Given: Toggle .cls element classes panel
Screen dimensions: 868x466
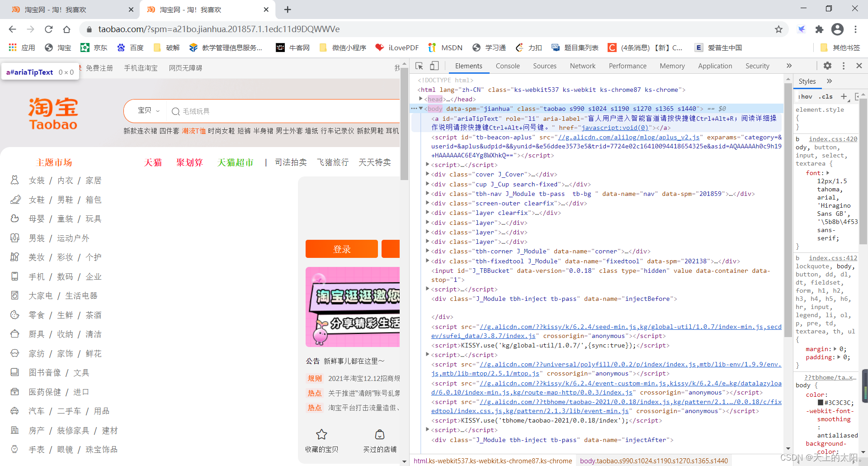Looking at the screenshot, I should [x=826, y=96].
